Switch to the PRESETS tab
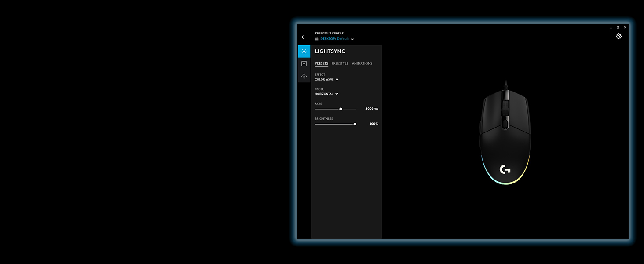The height and width of the screenshot is (264, 644). point(321,64)
